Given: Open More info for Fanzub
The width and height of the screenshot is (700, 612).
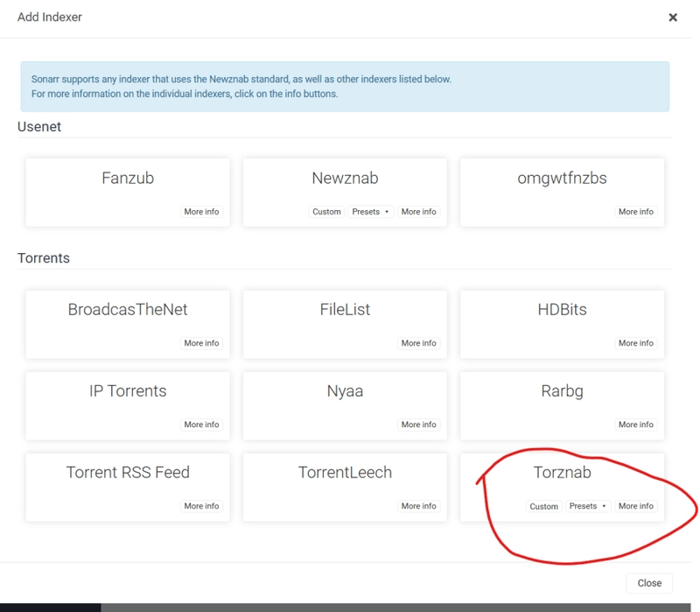Looking at the screenshot, I should 201,212.
